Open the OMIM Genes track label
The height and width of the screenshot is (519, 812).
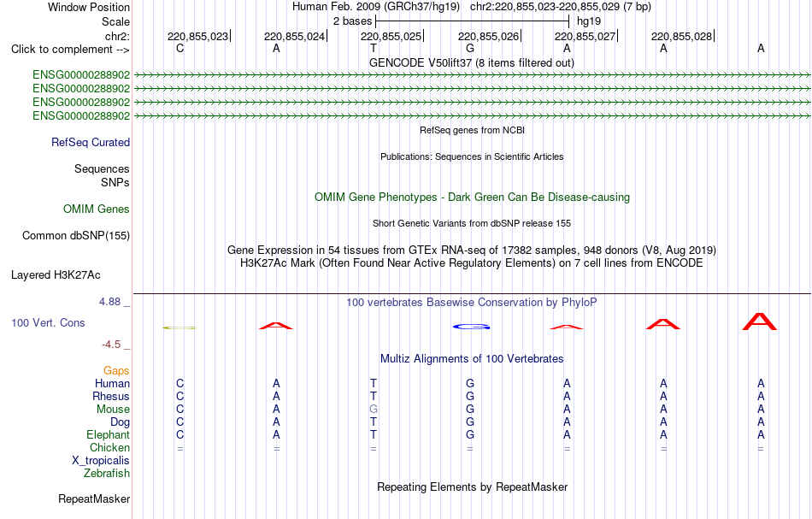(97, 209)
